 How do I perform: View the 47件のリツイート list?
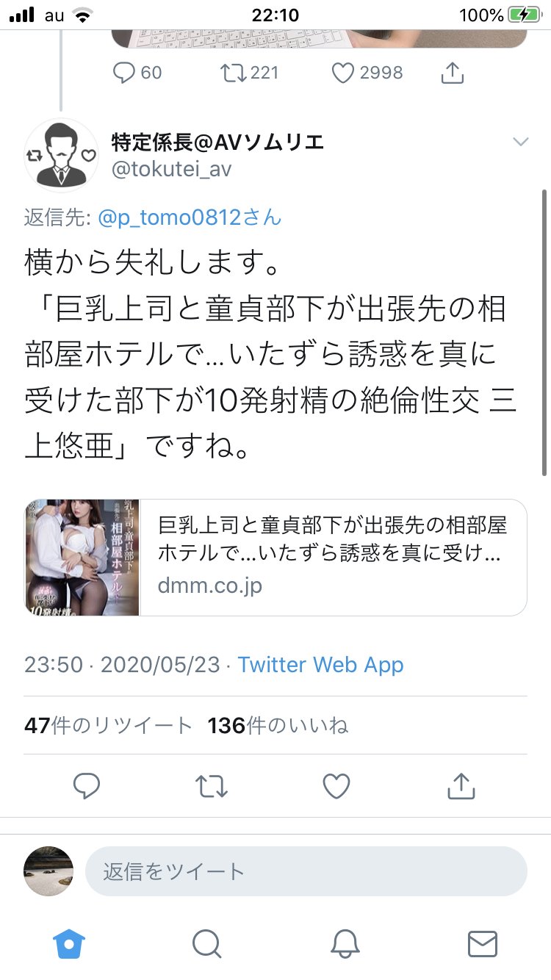click(108, 726)
